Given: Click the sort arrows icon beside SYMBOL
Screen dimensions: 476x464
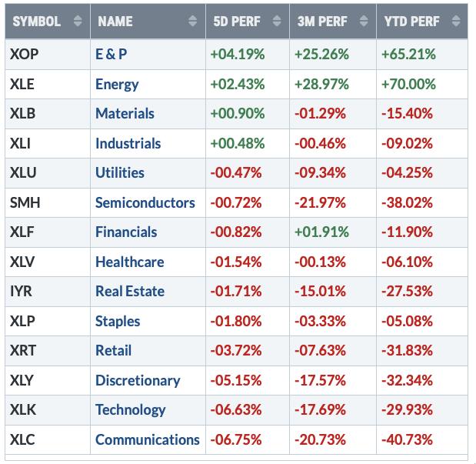Looking at the screenshot, I should tap(77, 22).
